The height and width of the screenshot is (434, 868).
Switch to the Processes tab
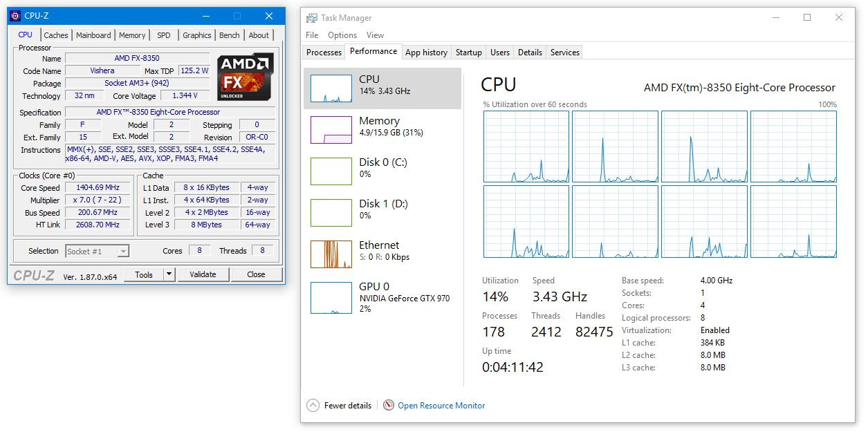point(324,53)
